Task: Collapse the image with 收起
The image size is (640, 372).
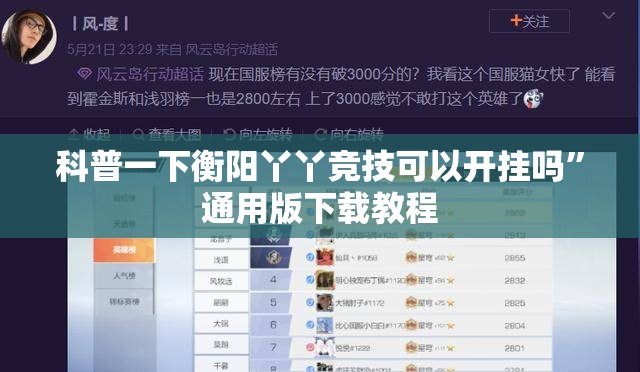Action: pos(90,134)
